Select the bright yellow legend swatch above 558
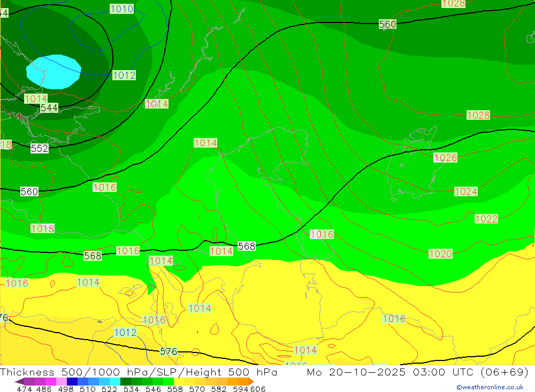535x392 pixels. [x=179, y=381]
